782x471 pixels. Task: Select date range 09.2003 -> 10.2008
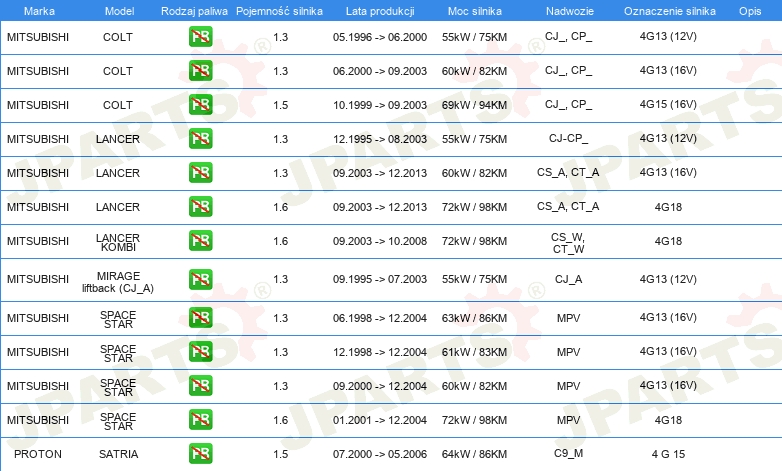[x=380, y=241]
